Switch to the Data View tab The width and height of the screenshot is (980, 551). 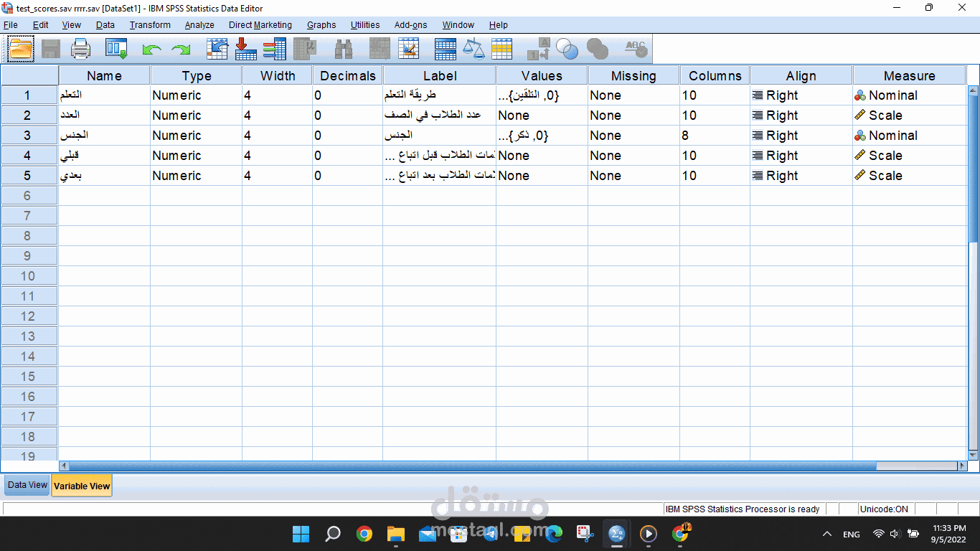point(27,485)
